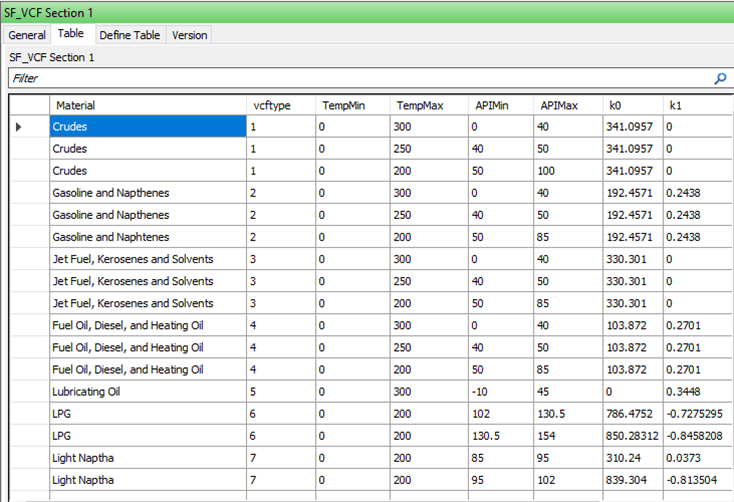734x502 pixels.
Task: Select the Gasoline and Naphtenes material cell
Action: pos(148,237)
